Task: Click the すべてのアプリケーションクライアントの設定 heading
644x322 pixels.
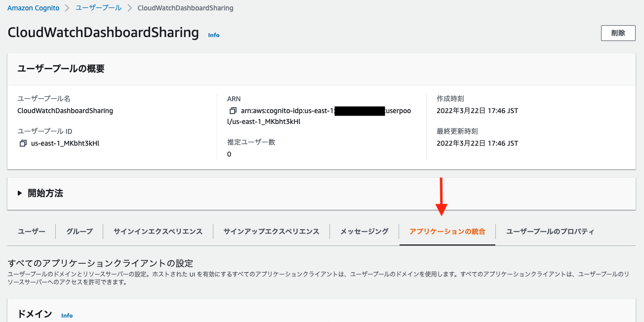Action: pos(100,263)
